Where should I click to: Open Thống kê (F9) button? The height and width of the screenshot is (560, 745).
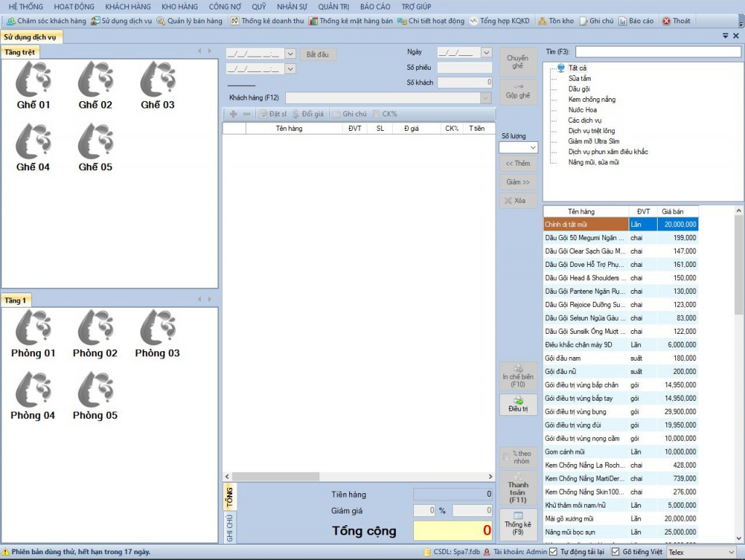518,524
